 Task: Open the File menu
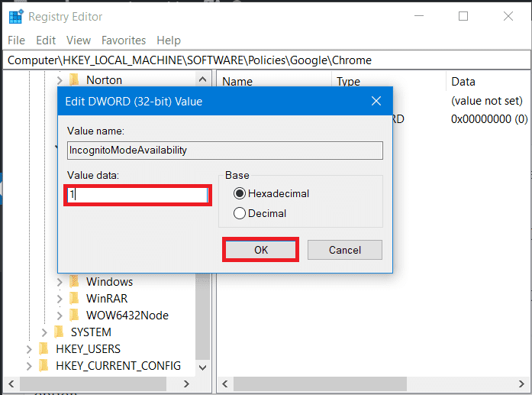click(16, 40)
